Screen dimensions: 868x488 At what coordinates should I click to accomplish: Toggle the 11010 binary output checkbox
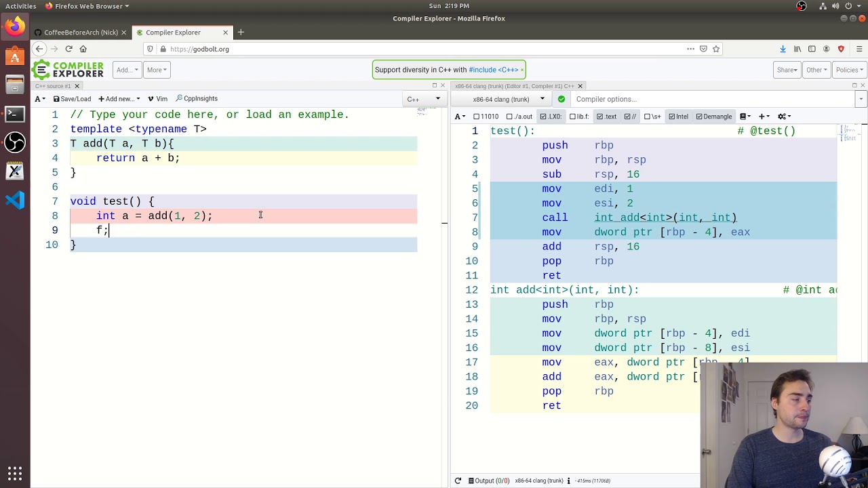pyautogui.click(x=486, y=117)
